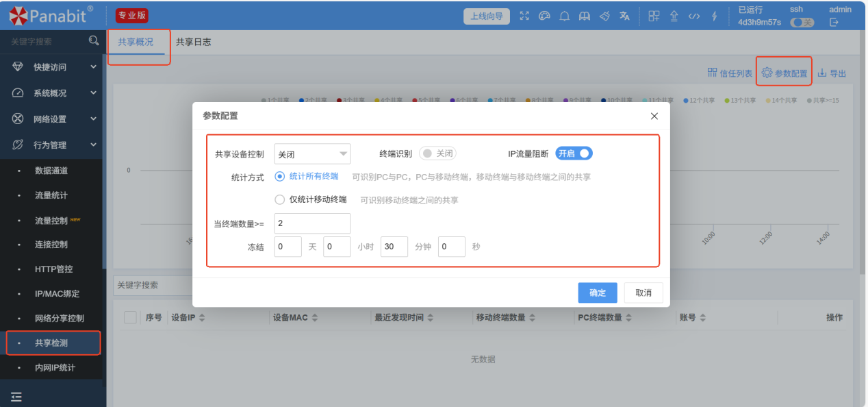Open the 共享设备控制 dropdown

(x=312, y=154)
